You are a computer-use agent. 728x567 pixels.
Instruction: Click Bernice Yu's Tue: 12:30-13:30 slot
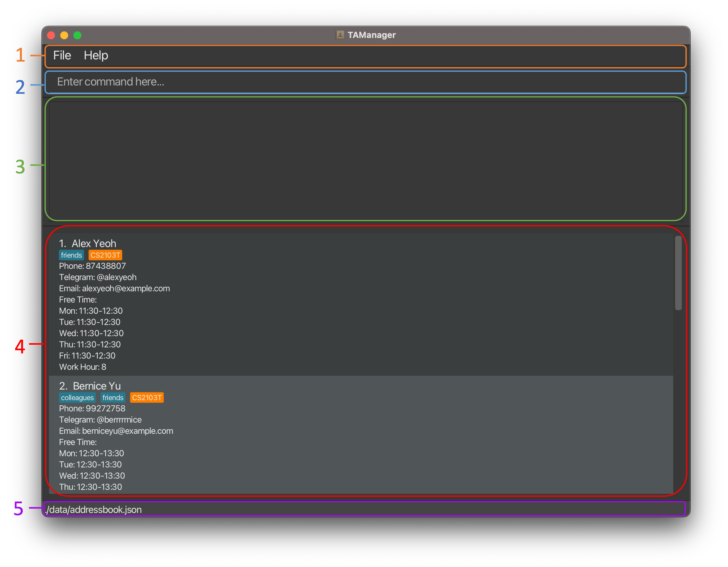coord(90,465)
